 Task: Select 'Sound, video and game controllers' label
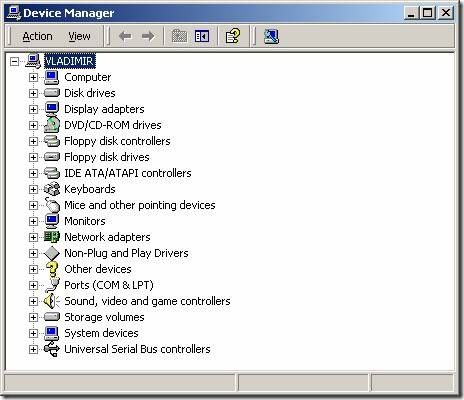(147, 301)
